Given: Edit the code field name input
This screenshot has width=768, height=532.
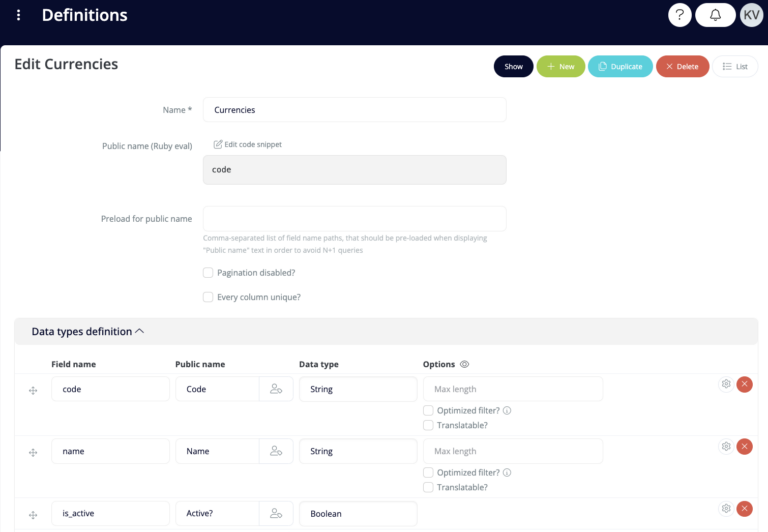Looking at the screenshot, I should click(x=110, y=389).
